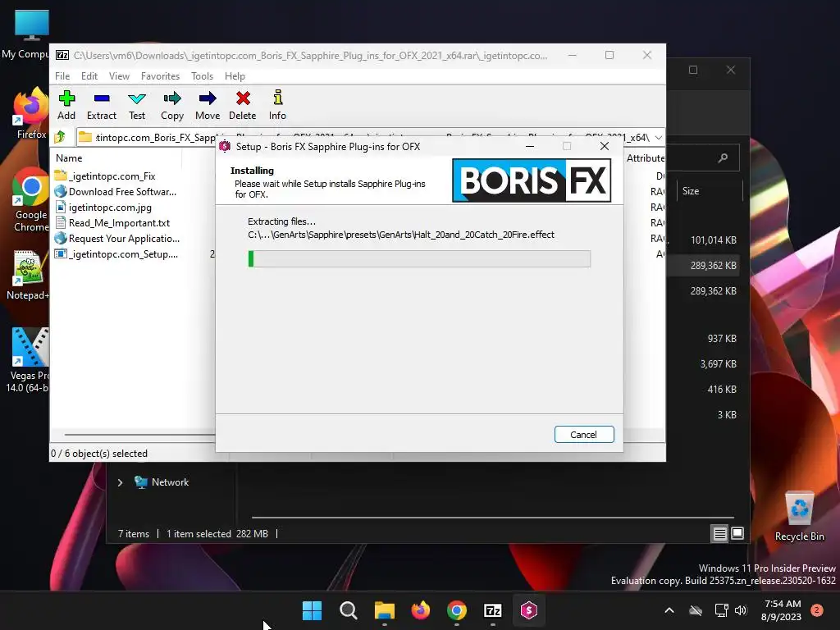The image size is (840, 630).
Task: Click the red Delete icon
Action: pyautogui.click(x=243, y=105)
